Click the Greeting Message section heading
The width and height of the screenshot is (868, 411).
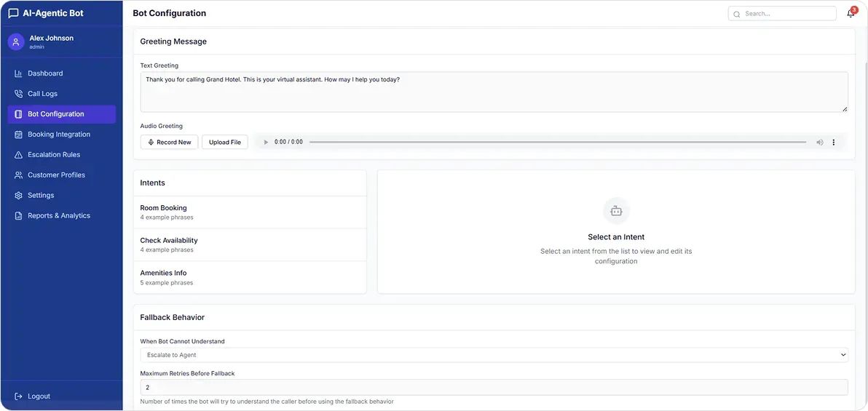click(173, 41)
